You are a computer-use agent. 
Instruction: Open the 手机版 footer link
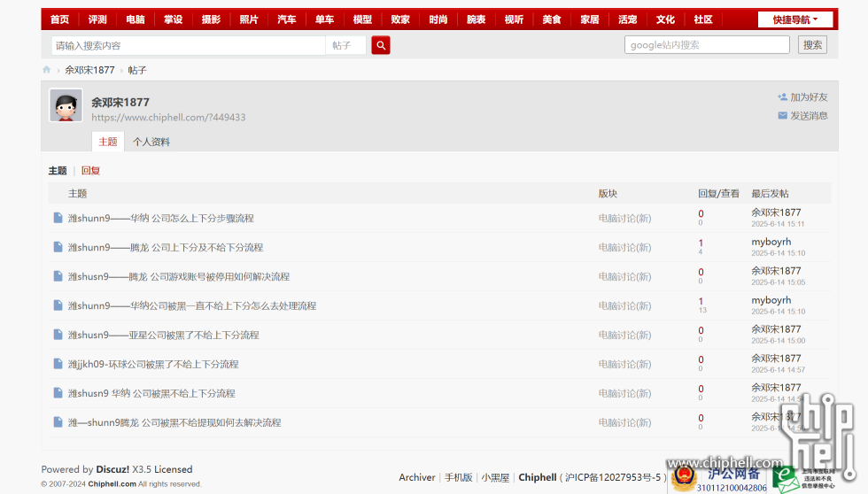(x=459, y=477)
